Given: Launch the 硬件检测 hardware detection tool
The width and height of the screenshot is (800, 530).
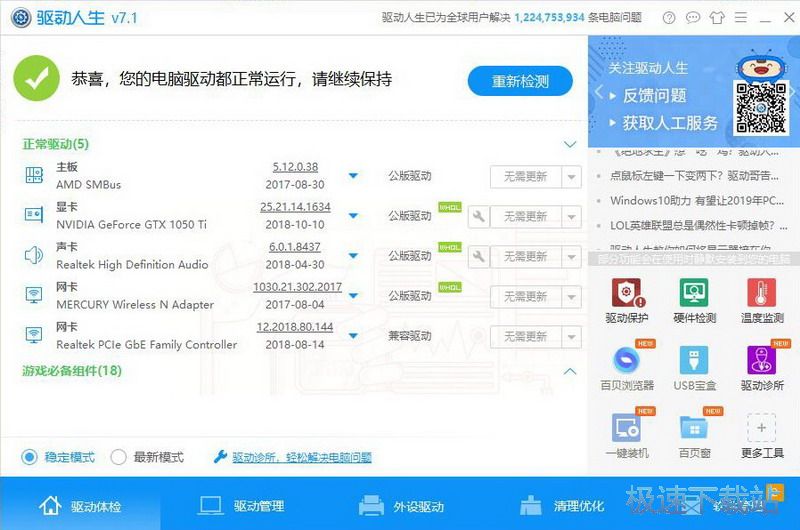Looking at the screenshot, I should tap(694, 300).
